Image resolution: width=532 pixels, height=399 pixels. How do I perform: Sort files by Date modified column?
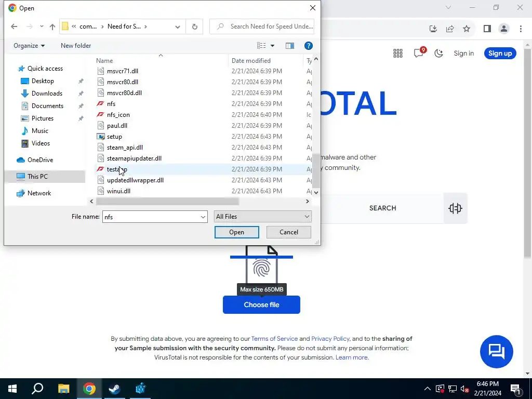pos(251,61)
